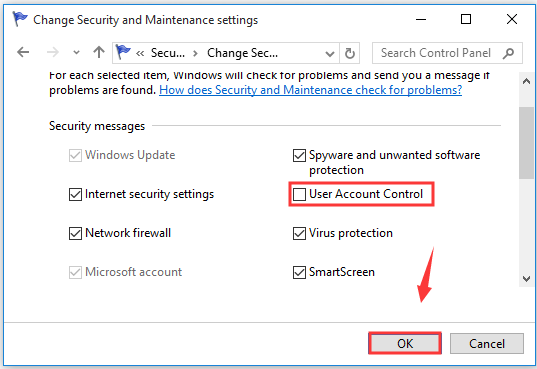The image size is (537, 369).
Task: Click OK to save settings
Action: point(405,343)
